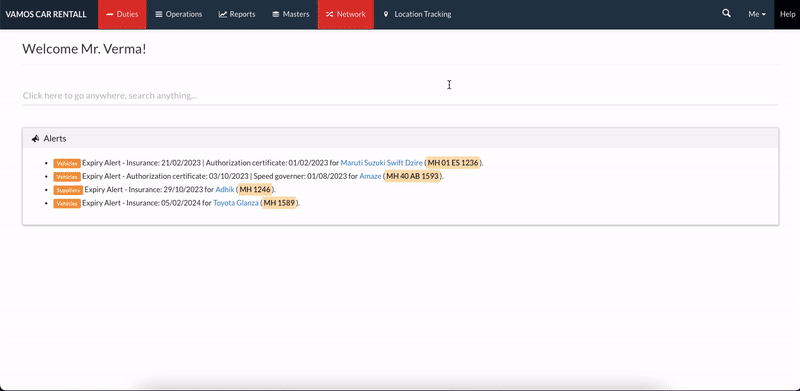
Task: Focus the 'Click here to go anywhere' search field
Action: [400, 95]
